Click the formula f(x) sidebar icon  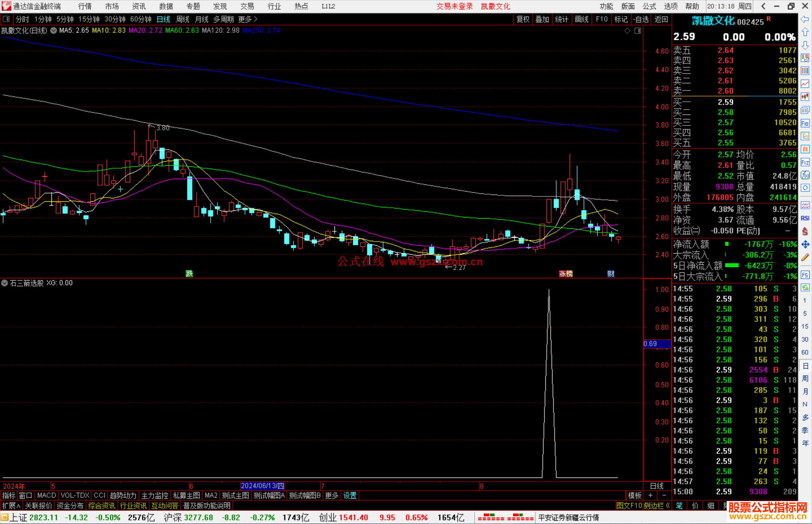pyautogui.click(x=805, y=175)
